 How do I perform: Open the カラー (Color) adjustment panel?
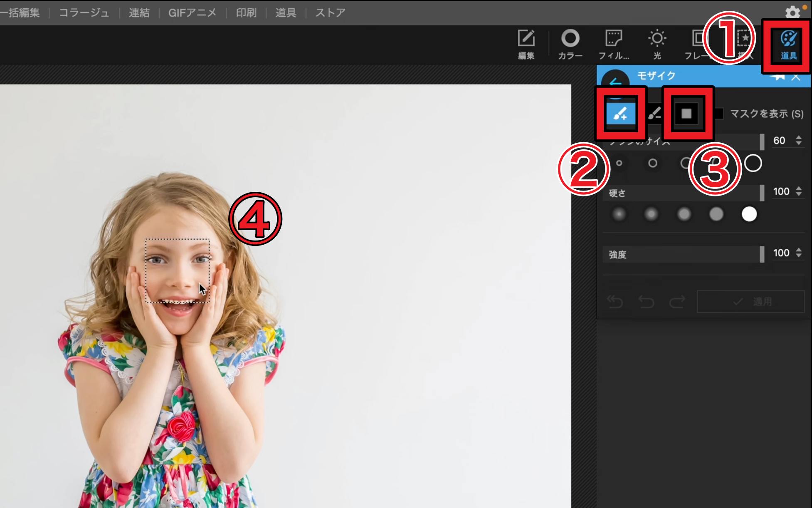click(570, 44)
